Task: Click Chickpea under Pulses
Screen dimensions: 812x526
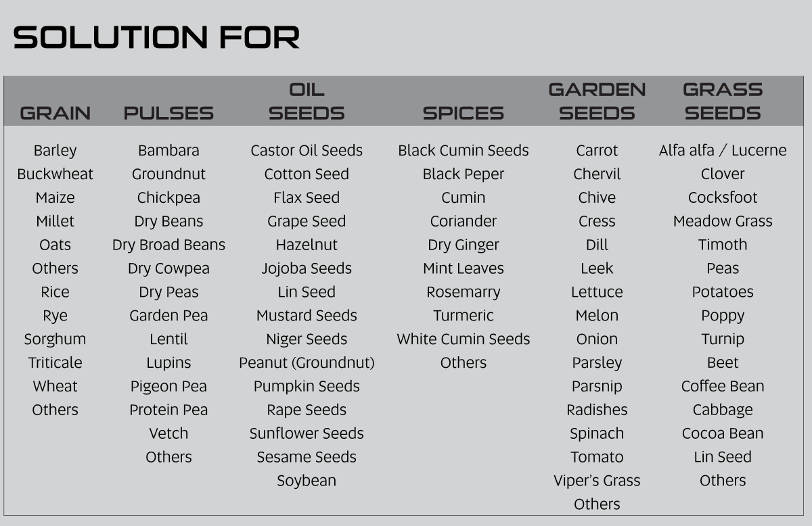Action: pyautogui.click(x=168, y=198)
